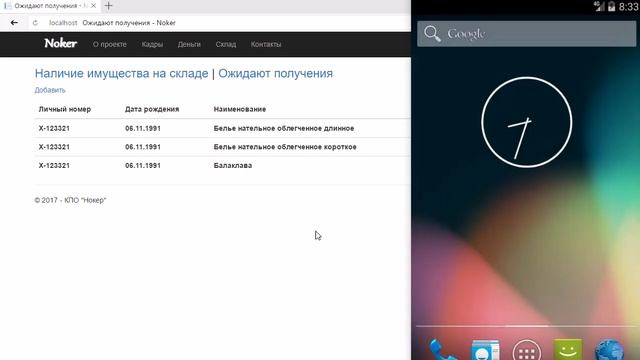Open the Contacts app in Android dock
This screenshot has width=640, height=360.
(485, 350)
